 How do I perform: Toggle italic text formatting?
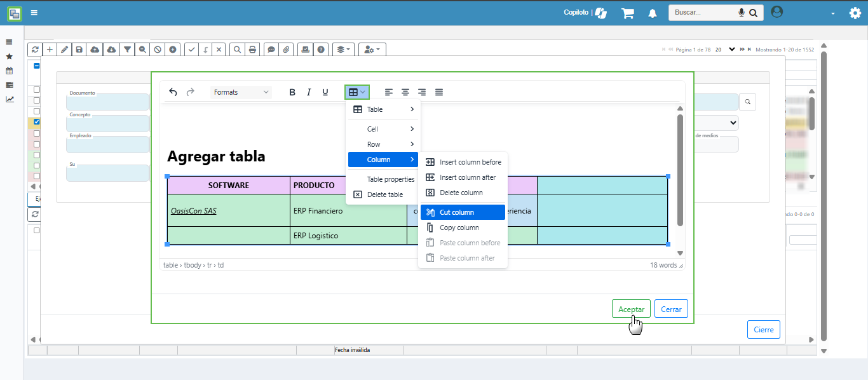pos(309,92)
